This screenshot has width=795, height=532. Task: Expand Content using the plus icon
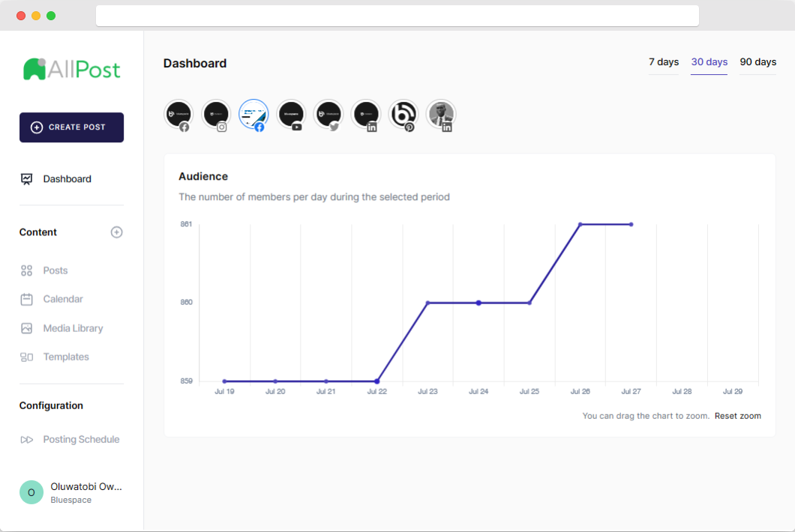coord(116,232)
